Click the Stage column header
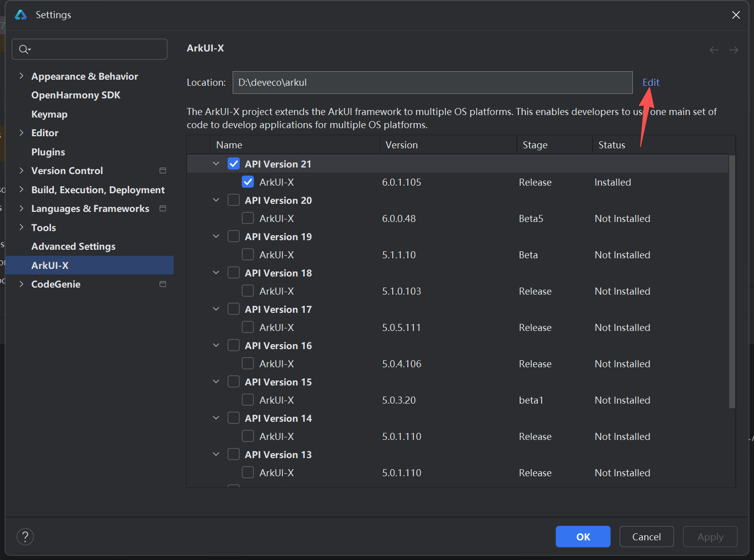 555,145
